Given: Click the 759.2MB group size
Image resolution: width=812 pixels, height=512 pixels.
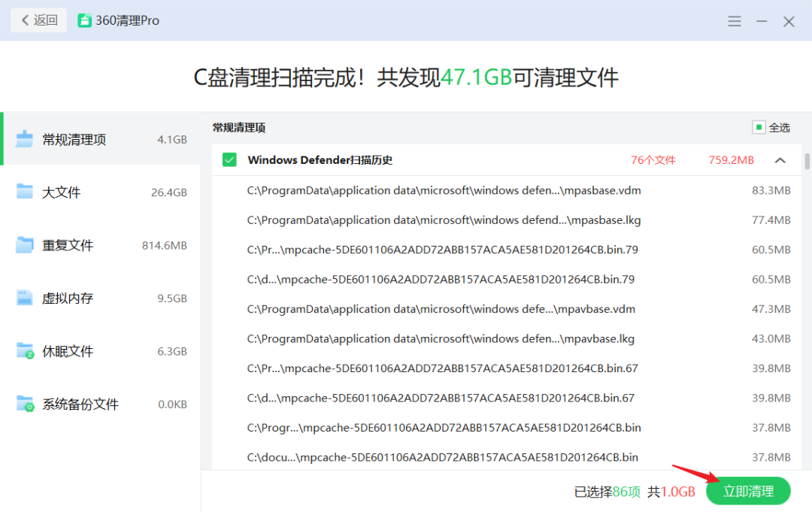Looking at the screenshot, I should coord(732,160).
